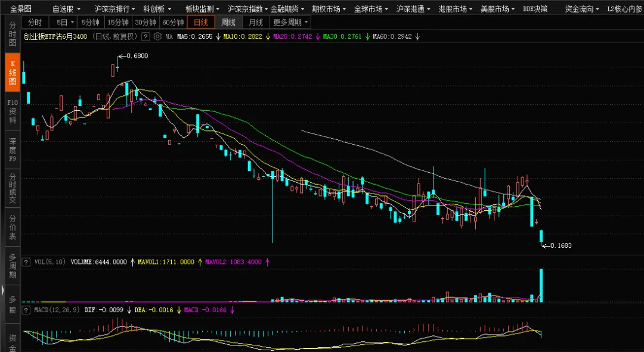The image size is (644, 352).
Task: Expand the 科创板 menu
Action: [157, 8]
